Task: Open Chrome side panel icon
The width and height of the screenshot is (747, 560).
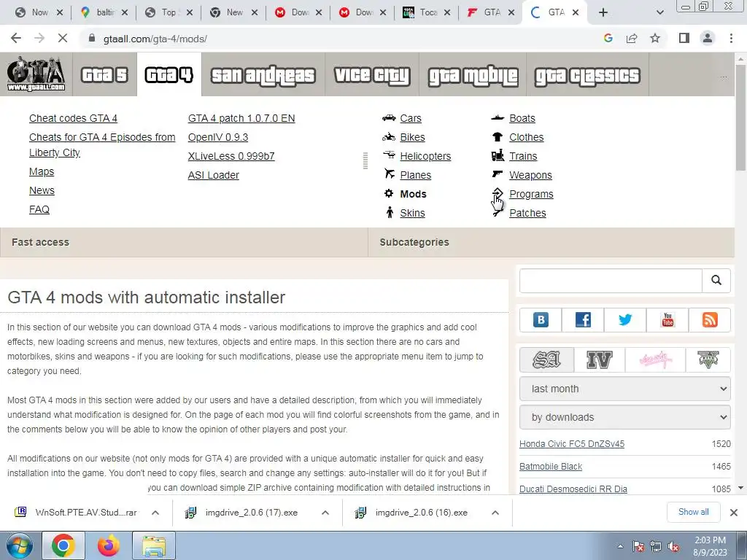Action: click(x=684, y=38)
